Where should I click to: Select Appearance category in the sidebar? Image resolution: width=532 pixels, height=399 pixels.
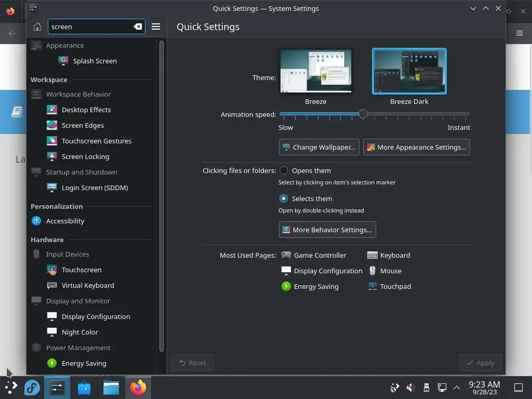90,46
